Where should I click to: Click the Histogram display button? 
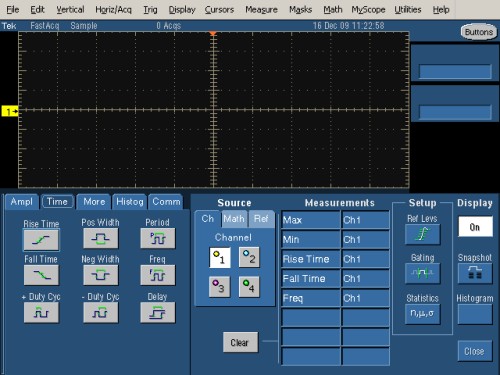point(475,314)
